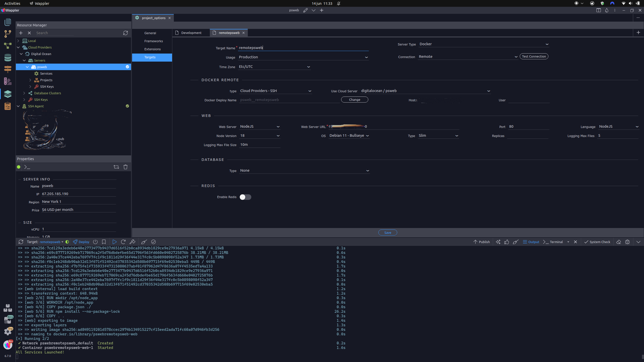Viewport: 644px width, 362px height.
Task: Switch to the Development target tab
Action: [191, 33]
